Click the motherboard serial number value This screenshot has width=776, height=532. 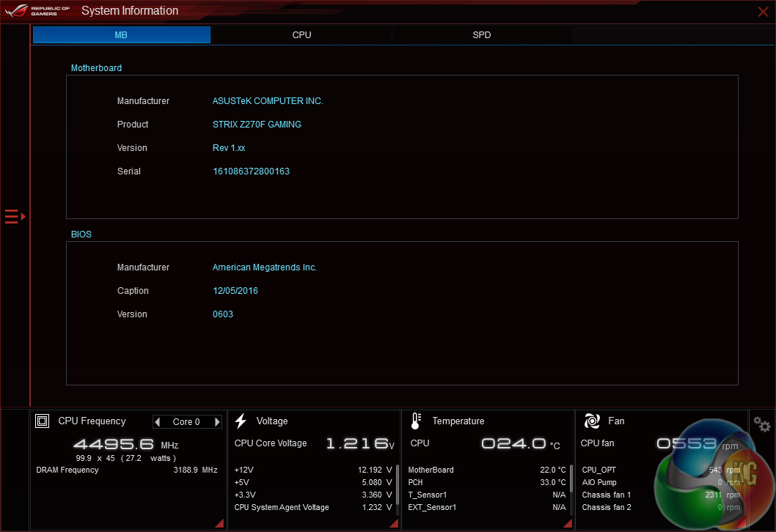[251, 171]
